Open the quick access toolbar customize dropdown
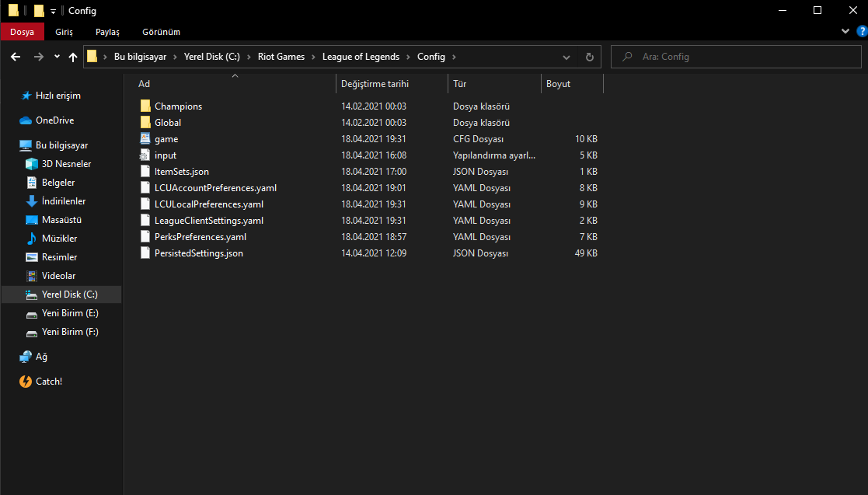 (x=53, y=11)
